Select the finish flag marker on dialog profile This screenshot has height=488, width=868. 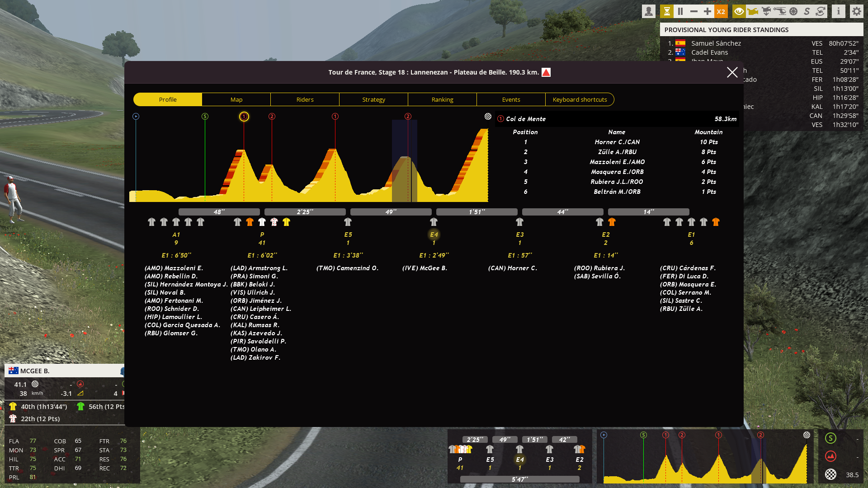tap(488, 117)
